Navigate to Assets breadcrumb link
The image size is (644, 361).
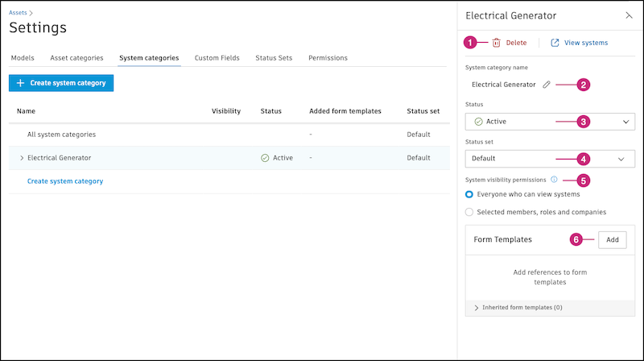(17, 13)
